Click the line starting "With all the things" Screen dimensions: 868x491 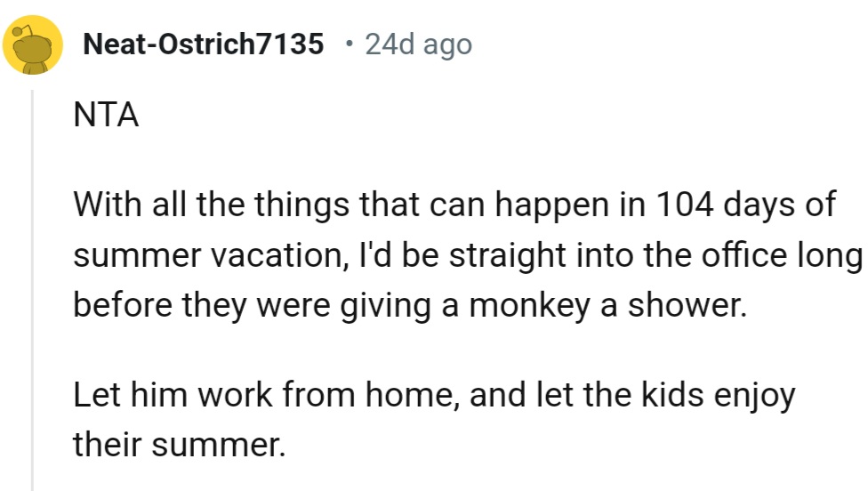click(454, 205)
